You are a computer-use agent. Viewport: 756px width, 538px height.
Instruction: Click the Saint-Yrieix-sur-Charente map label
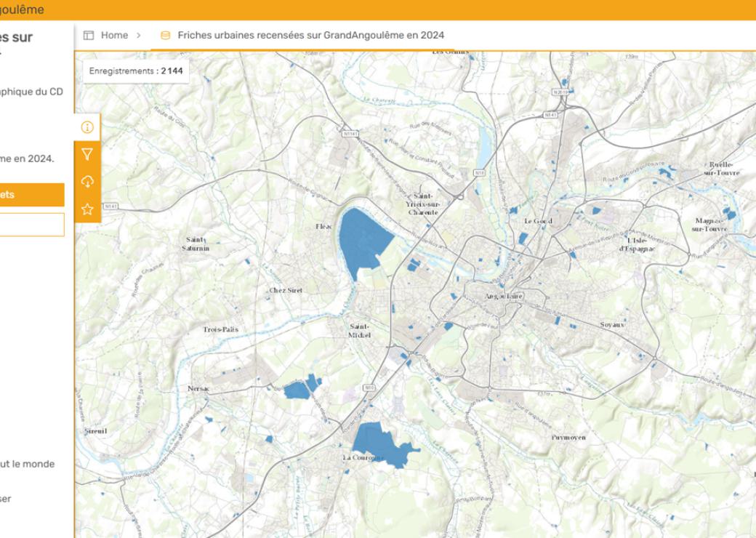pos(423,204)
